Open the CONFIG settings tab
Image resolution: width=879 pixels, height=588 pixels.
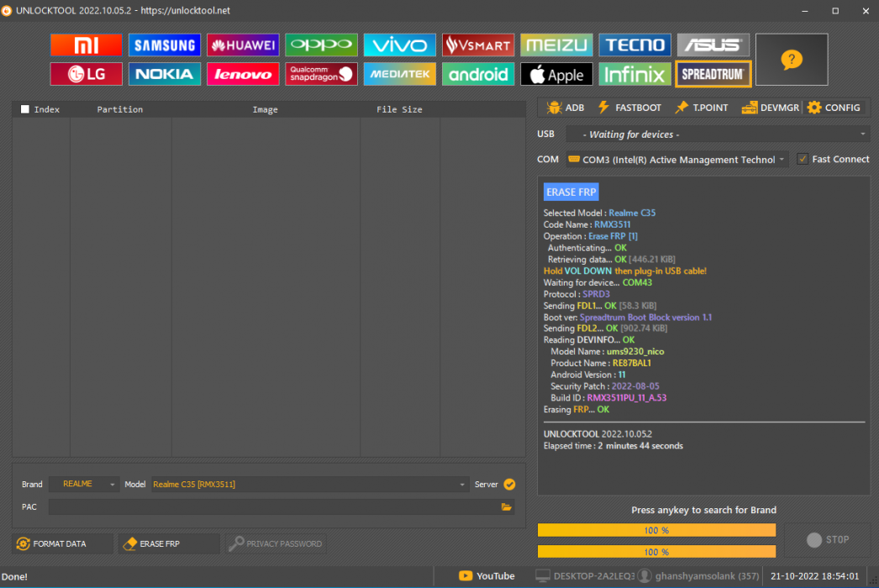834,108
